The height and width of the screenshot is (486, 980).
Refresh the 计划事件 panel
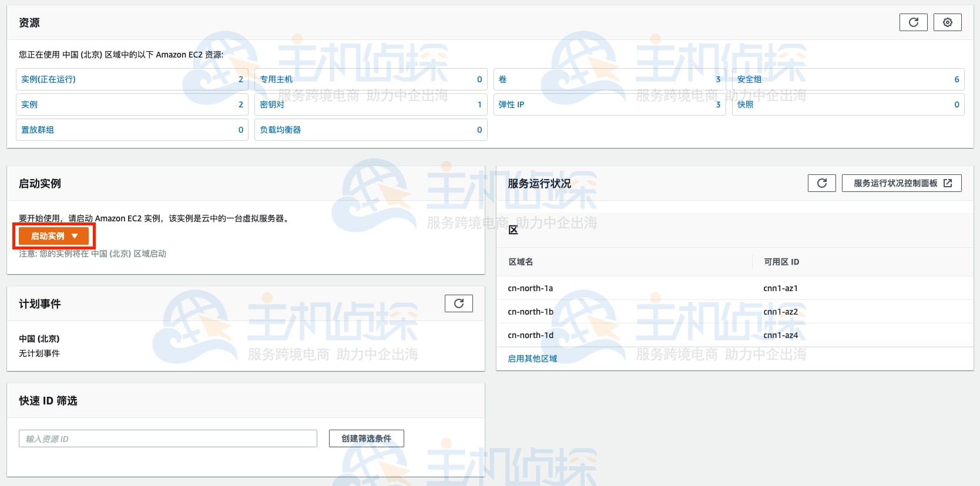click(x=458, y=303)
